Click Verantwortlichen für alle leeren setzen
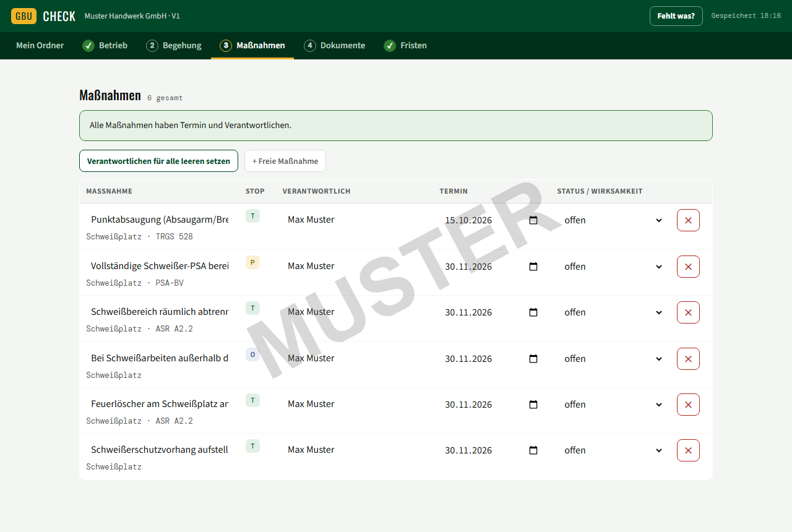The height and width of the screenshot is (532, 792). tap(158, 161)
